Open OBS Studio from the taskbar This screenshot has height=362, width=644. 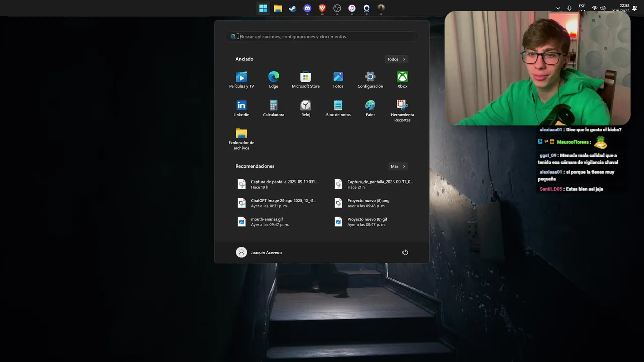coord(337,8)
